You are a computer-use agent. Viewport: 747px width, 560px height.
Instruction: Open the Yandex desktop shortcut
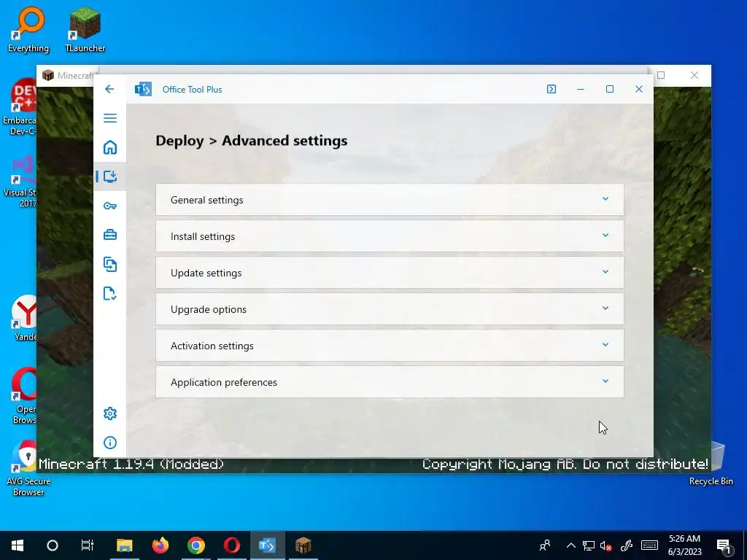pos(25,318)
